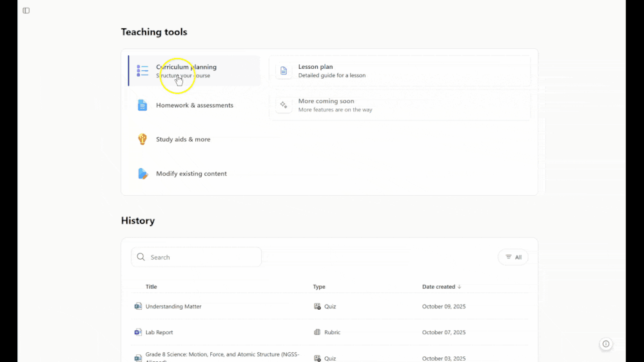Sort history by Date created

[x=442, y=287]
